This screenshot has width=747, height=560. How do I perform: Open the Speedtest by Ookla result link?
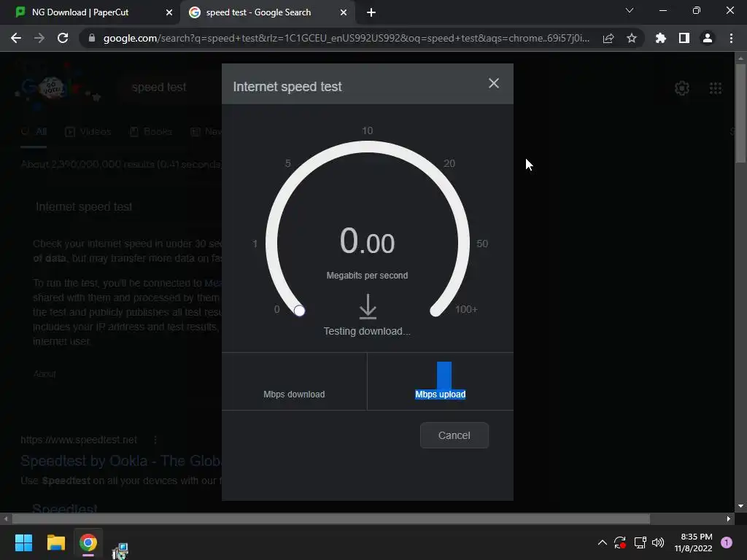tap(121, 461)
